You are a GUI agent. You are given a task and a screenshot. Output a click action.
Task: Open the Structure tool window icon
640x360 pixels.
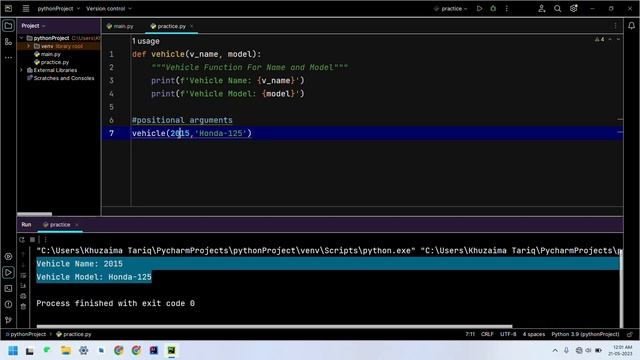(x=8, y=42)
